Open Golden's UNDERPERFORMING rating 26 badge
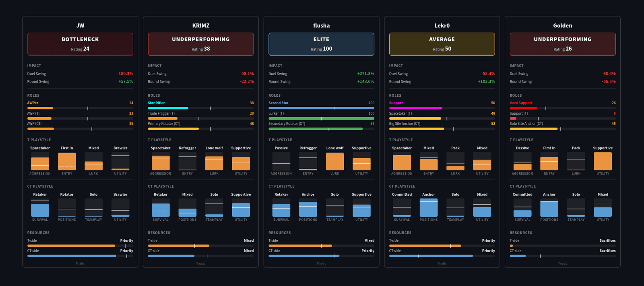644x286 pixels. (x=563, y=44)
